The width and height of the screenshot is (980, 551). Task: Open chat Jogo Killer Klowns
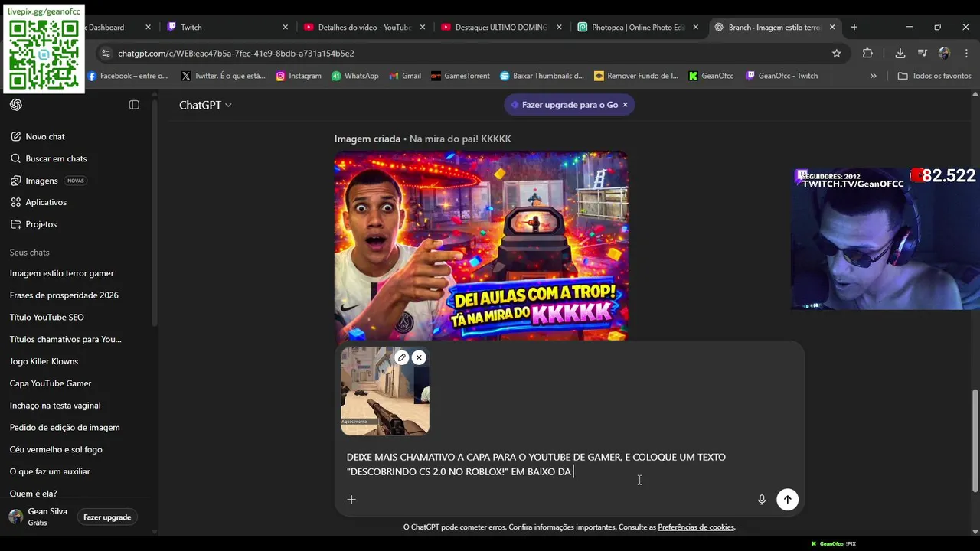[44, 361]
